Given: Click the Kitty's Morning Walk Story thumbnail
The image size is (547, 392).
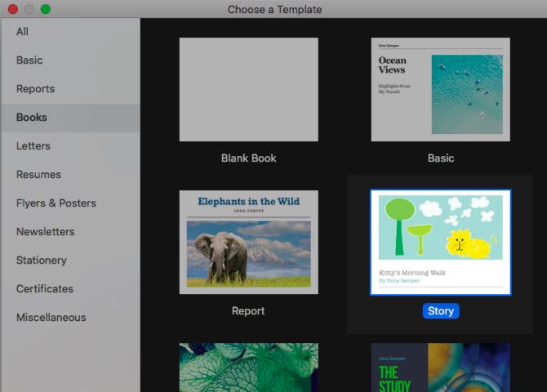Looking at the screenshot, I should coord(441,243).
